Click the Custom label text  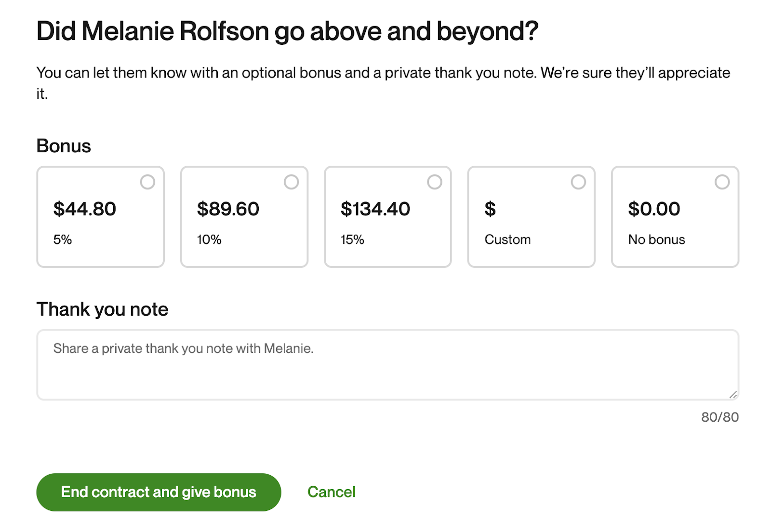pos(507,239)
